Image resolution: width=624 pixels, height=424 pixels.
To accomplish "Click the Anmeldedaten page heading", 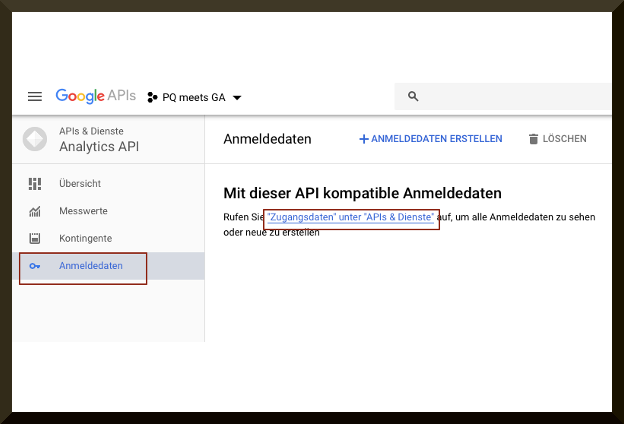I will pyautogui.click(x=267, y=139).
